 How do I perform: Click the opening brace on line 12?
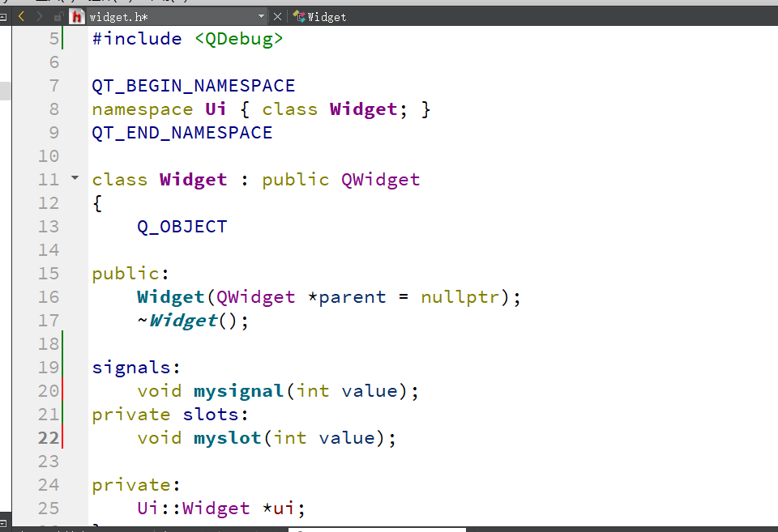tap(97, 203)
